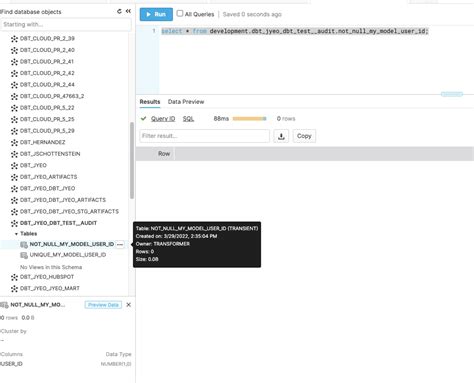Click the schema icon beside DBT_JYEO_DBT_TEST__AUDIT
Screen dimensions: 474x383
coord(14,223)
